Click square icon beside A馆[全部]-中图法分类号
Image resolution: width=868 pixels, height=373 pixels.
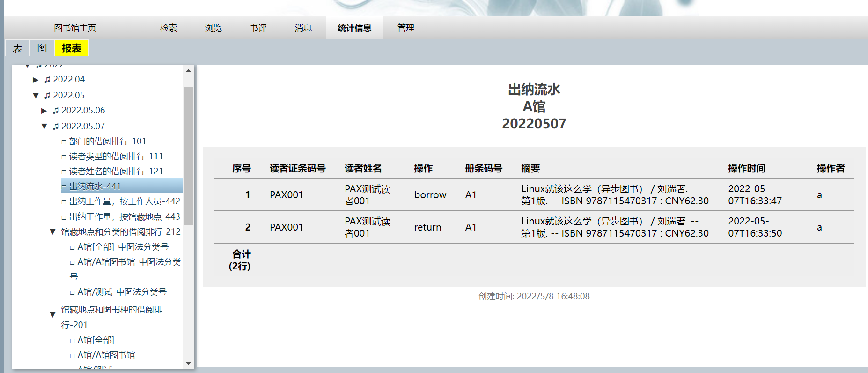click(x=72, y=247)
